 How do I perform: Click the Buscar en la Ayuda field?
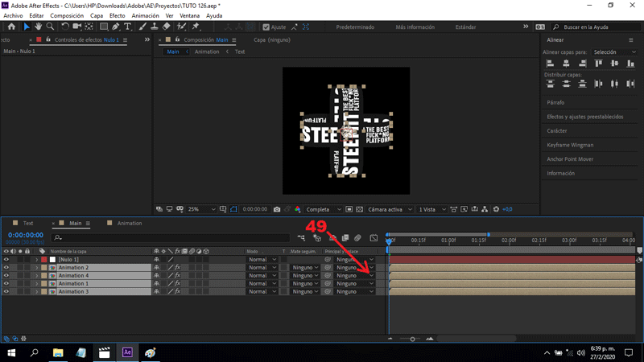[596, 27]
